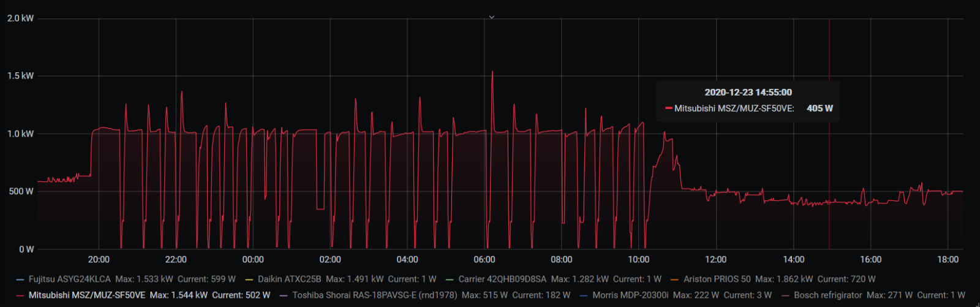This screenshot has height=307, width=980.
Task: Click the 18:00 time axis label
Action: 948,260
